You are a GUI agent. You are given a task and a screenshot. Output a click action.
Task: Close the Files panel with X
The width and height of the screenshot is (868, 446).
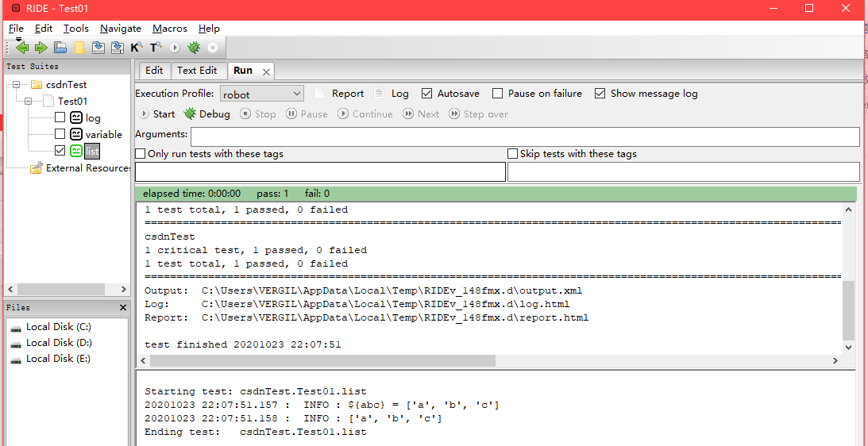[123, 308]
